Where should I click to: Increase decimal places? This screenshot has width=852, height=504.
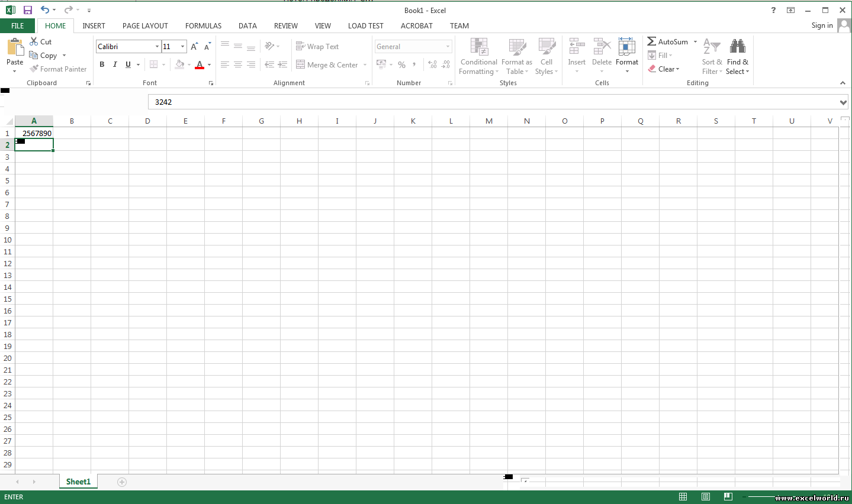pyautogui.click(x=432, y=64)
